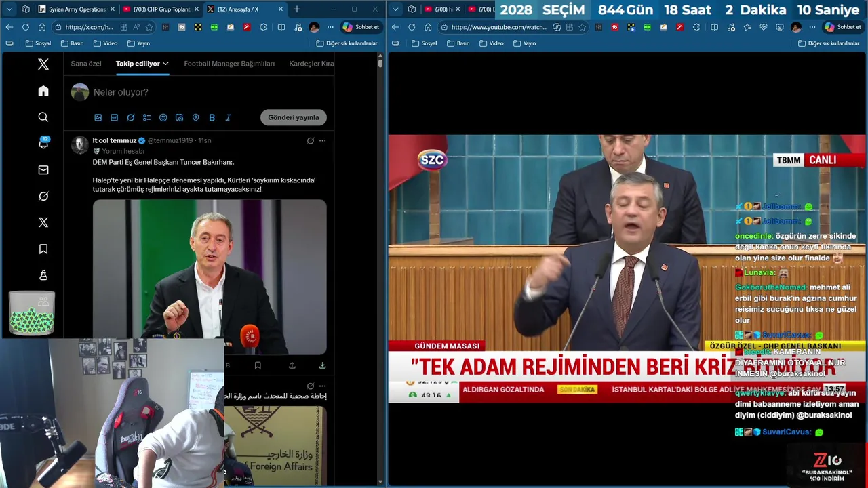Viewport: 868px width, 488px height.
Task: Expand the Takip ediliyor tab dropdown
Action: pos(165,64)
